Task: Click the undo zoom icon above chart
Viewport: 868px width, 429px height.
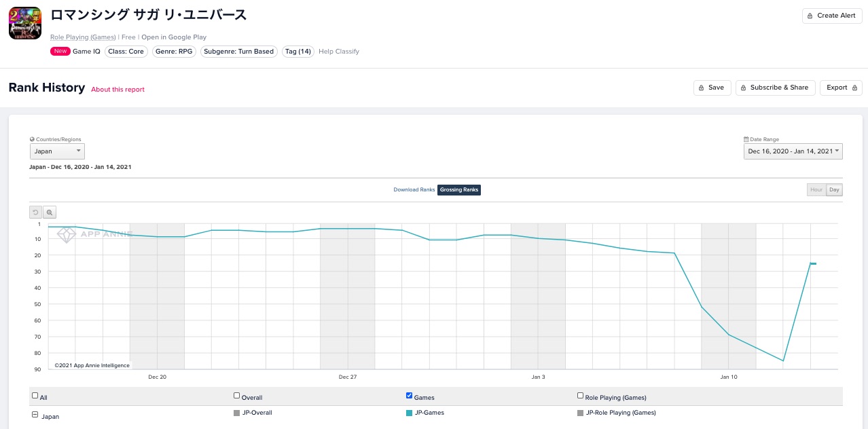Action: pos(36,212)
